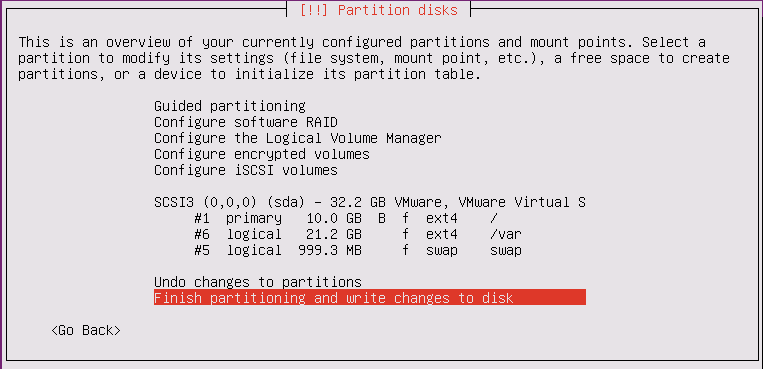Select Configure iSCSI volumes
The height and width of the screenshot is (369, 763).
(246, 170)
